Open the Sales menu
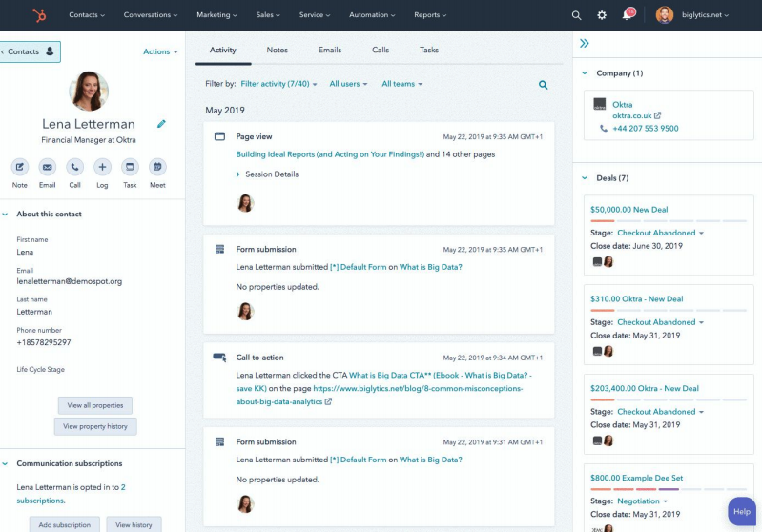 click(268, 15)
